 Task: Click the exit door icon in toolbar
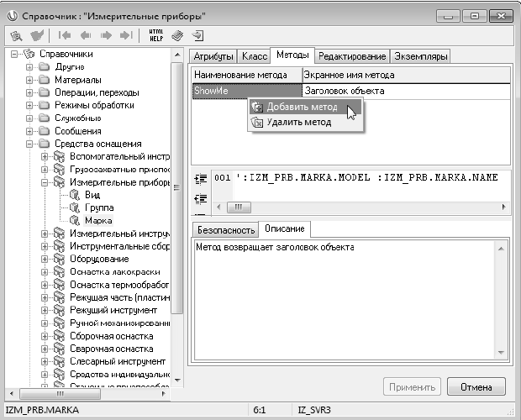(x=197, y=35)
